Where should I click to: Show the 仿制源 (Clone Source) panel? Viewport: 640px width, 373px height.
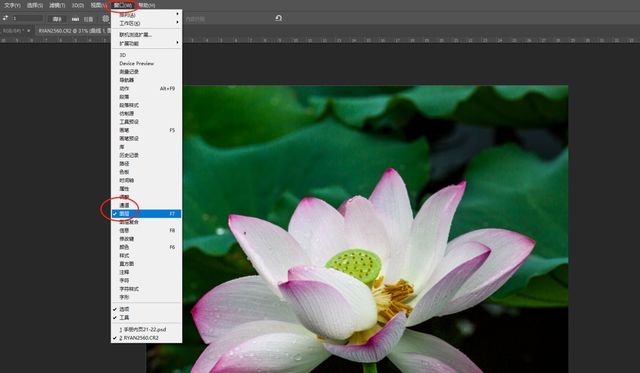(147, 113)
